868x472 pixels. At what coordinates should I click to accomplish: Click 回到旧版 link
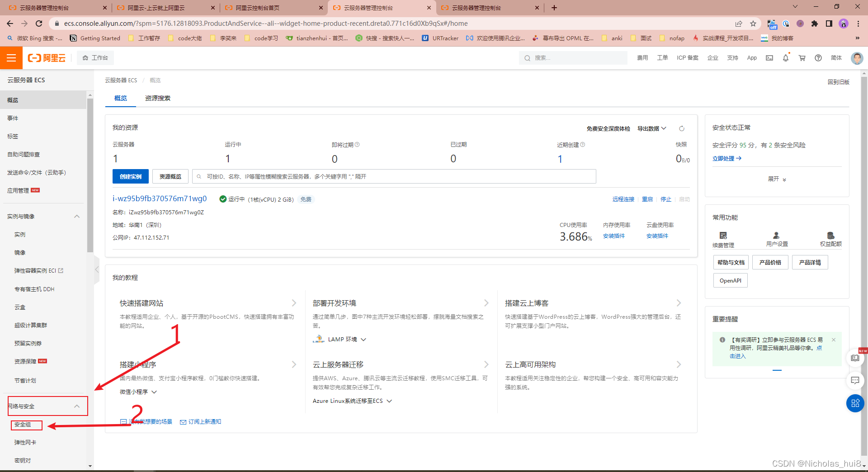click(x=838, y=82)
